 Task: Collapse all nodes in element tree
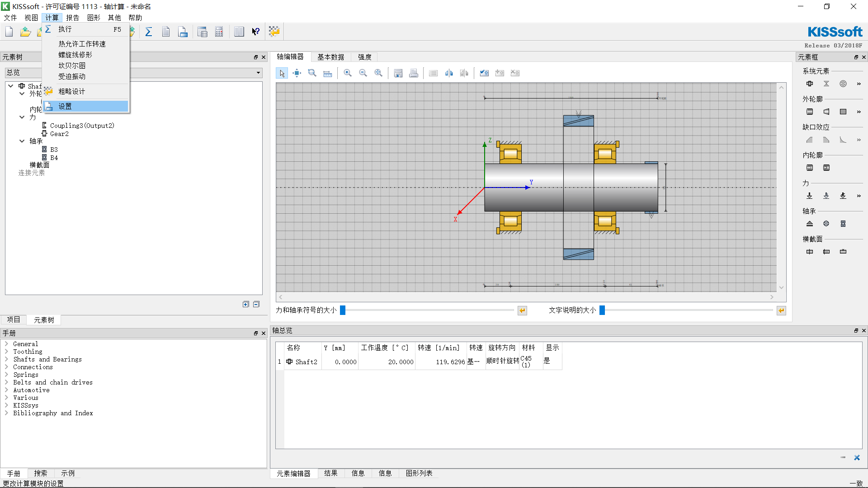tap(256, 305)
